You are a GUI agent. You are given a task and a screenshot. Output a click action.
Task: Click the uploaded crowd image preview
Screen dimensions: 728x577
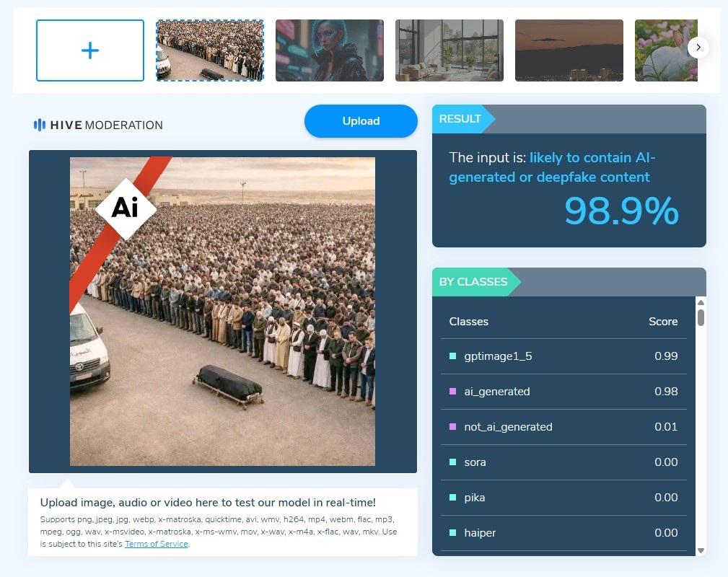point(222,312)
